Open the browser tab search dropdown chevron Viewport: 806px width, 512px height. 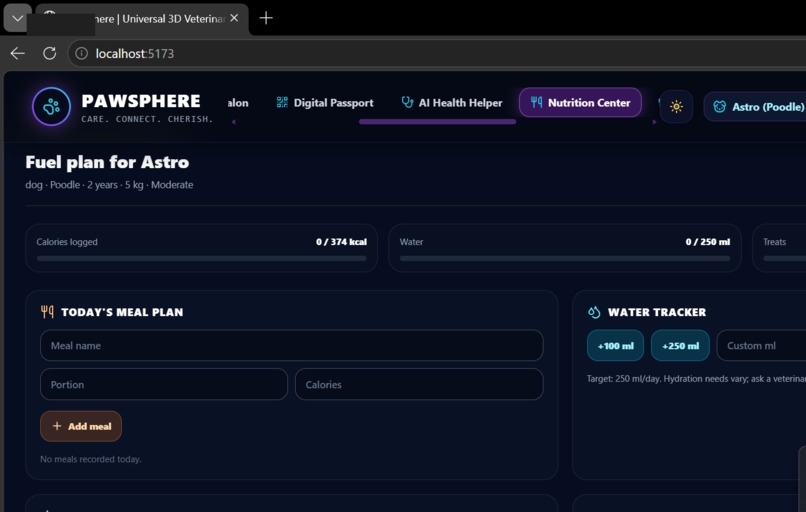point(17,19)
